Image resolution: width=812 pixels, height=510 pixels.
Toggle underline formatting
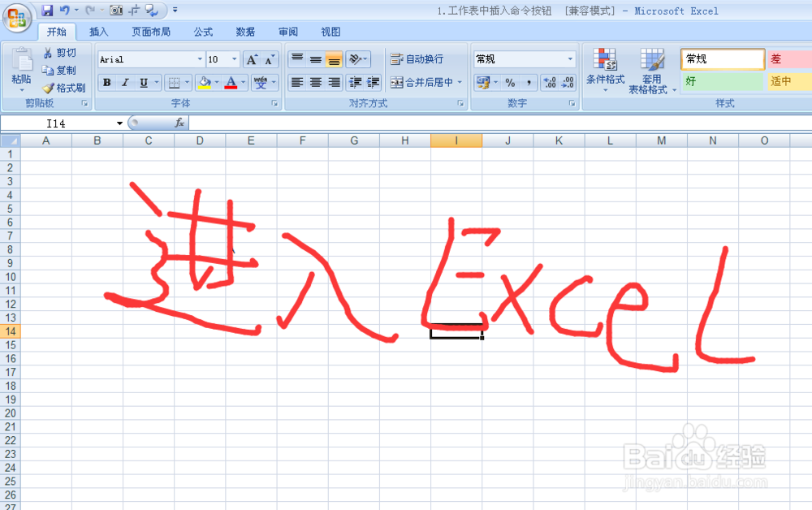tap(144, 82)
